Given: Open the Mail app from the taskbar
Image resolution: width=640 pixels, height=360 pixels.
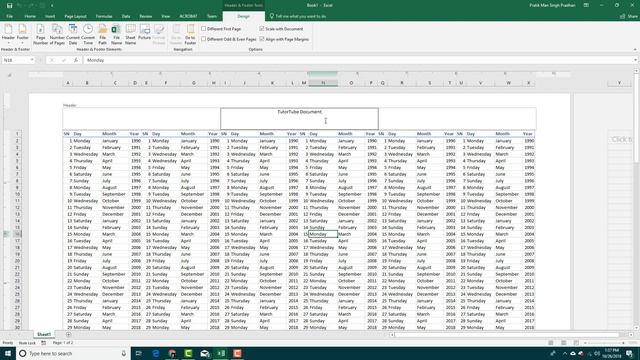Looking at the screenshot, I should 204,353.
